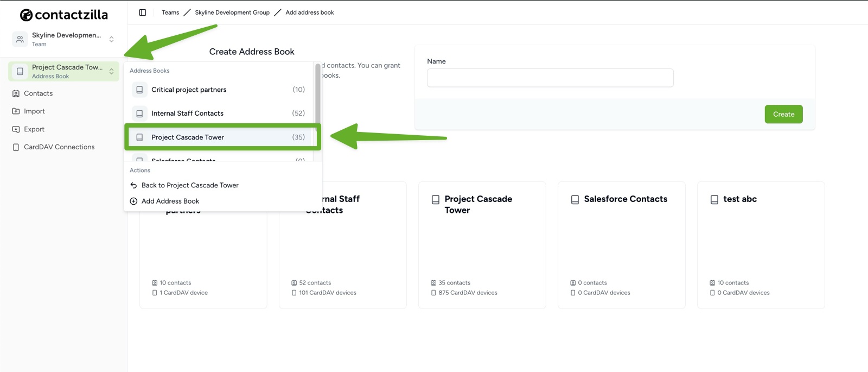Select Skyline Development Group breadcrumb item
The height and width of the screenshot is (372, 868).
tap(232, 12)
